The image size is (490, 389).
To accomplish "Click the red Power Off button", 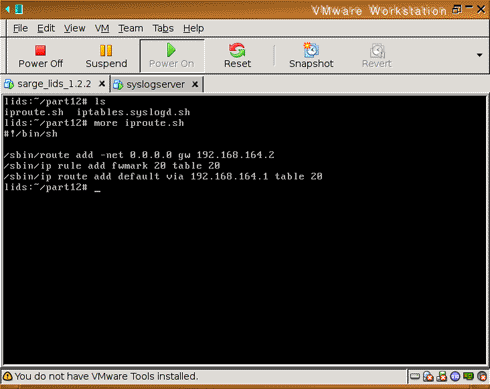I will pyautogui.click(x=40, y=56).
